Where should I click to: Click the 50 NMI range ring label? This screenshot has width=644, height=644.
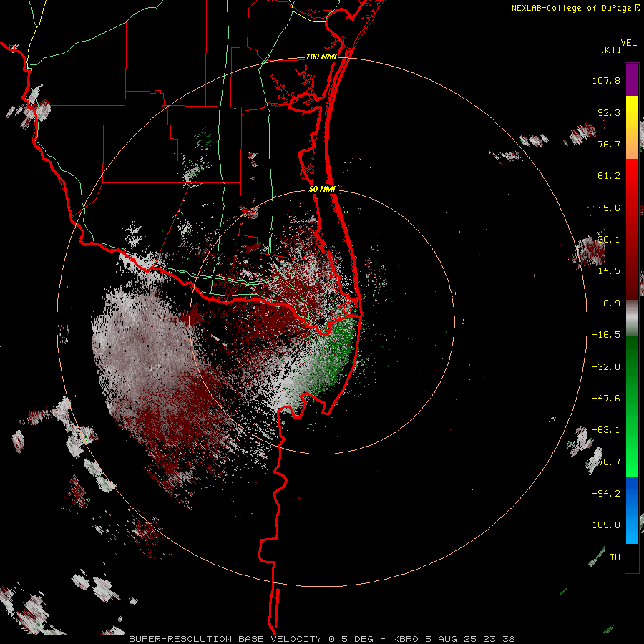point(323,189)
